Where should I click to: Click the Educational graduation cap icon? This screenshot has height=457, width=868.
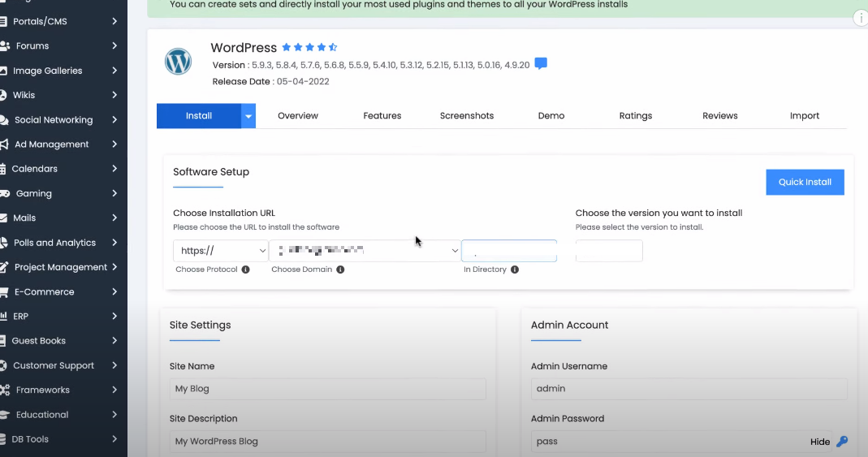click(5, 415)
